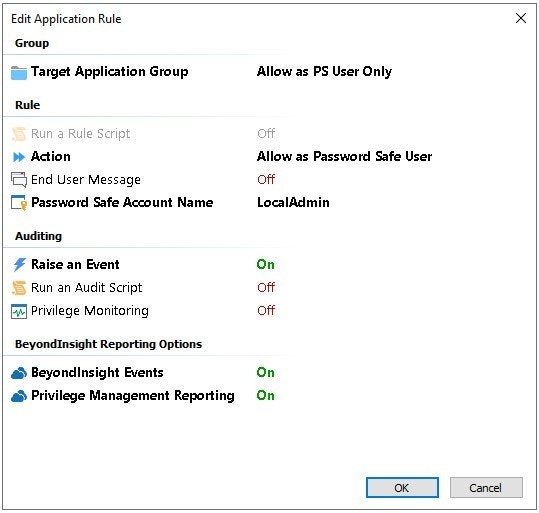Viewport: 539px width, 513px height.
Task: Toggle Raise an Event On value
Action: coord(265,264)
